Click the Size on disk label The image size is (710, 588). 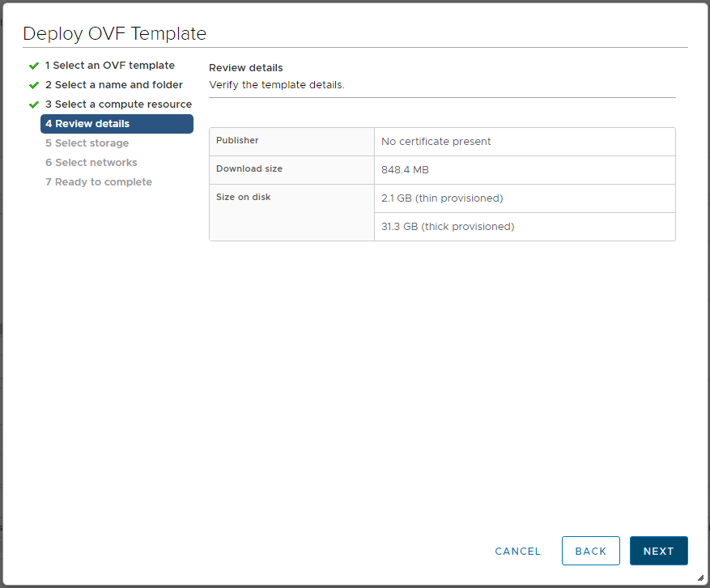pyautogui.click(x=243, y=198)
